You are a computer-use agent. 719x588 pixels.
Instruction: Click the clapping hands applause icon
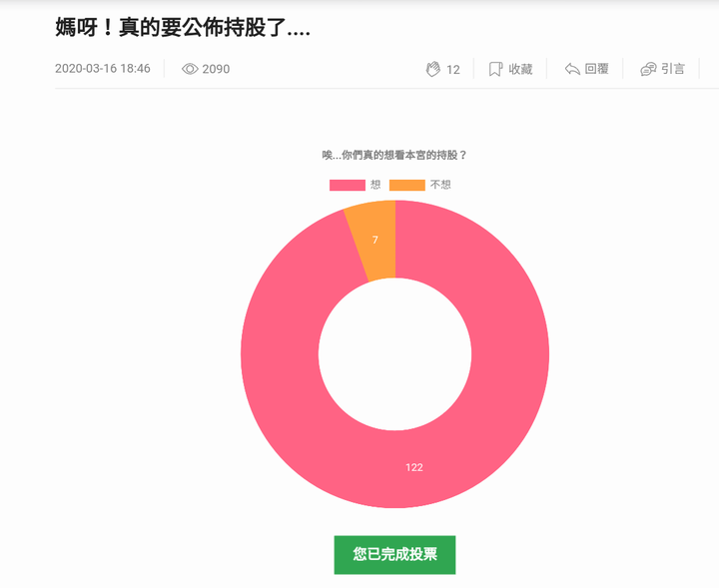click(x=432, y=69)
